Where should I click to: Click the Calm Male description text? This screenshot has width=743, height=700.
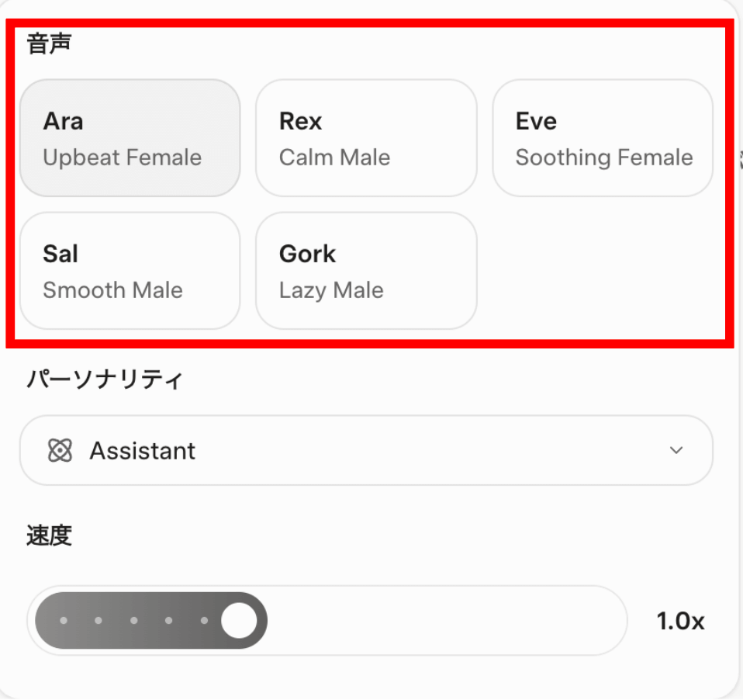334,158
